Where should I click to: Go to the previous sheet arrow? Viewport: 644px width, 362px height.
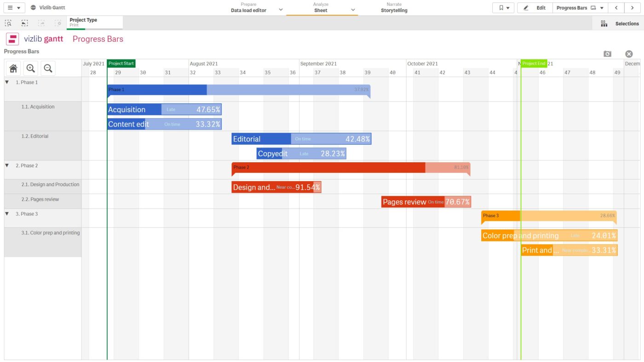[616, 8]
